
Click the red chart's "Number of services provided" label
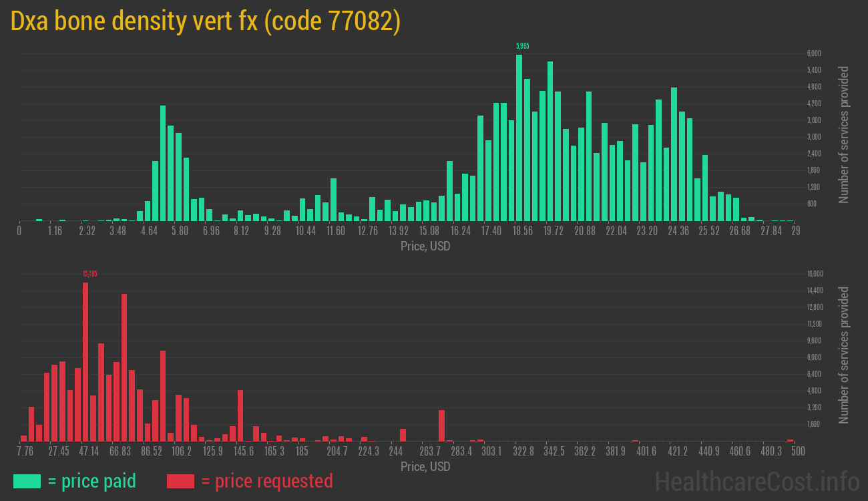(x=844, y=355)
